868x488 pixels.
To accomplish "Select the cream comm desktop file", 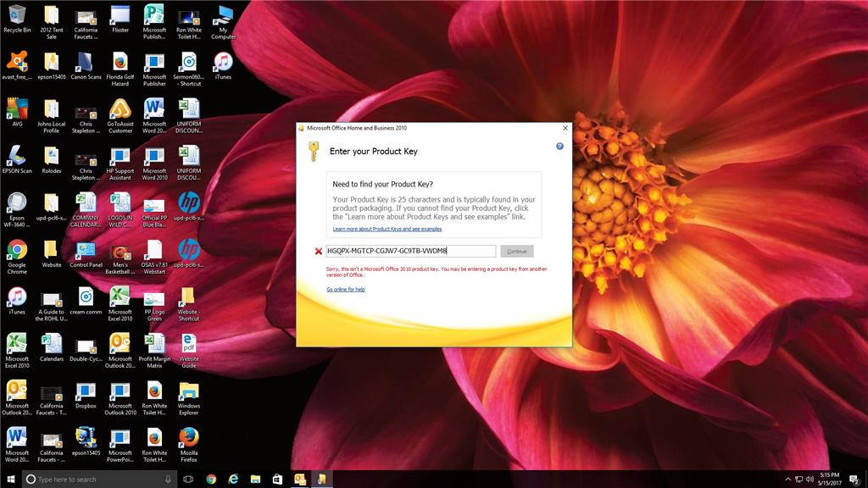I will point(86,301).
